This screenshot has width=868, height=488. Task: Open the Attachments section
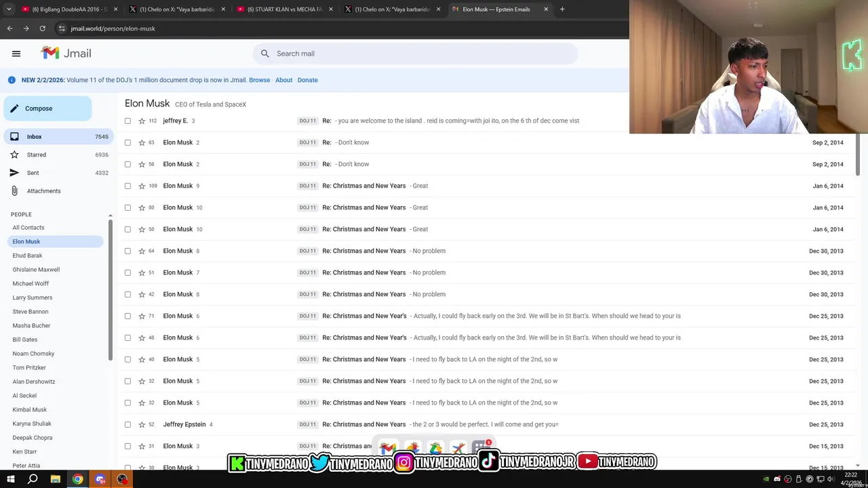pyautogui.click(x=58, y=191)
